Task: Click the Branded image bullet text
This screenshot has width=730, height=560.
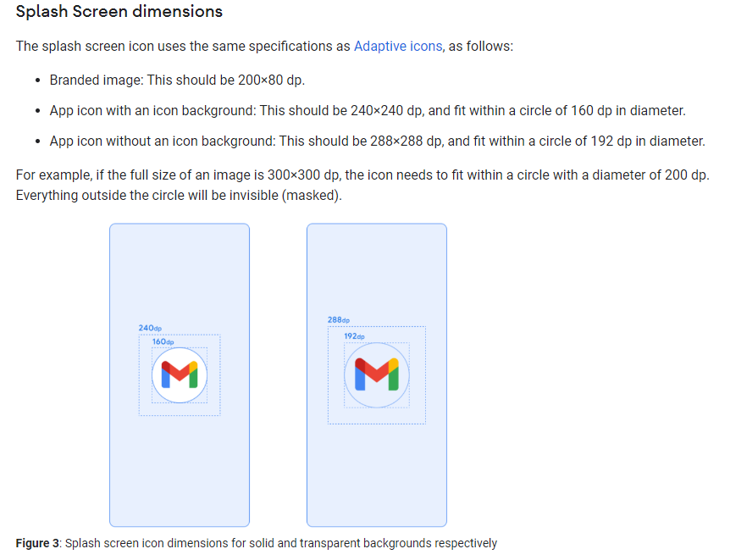Action: (x=177, y=80)
